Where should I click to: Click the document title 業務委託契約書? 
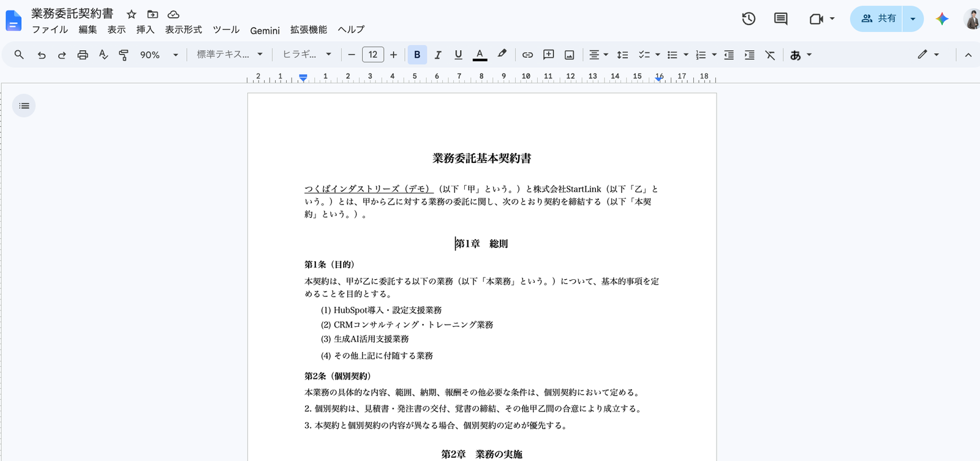click(72, 13)
